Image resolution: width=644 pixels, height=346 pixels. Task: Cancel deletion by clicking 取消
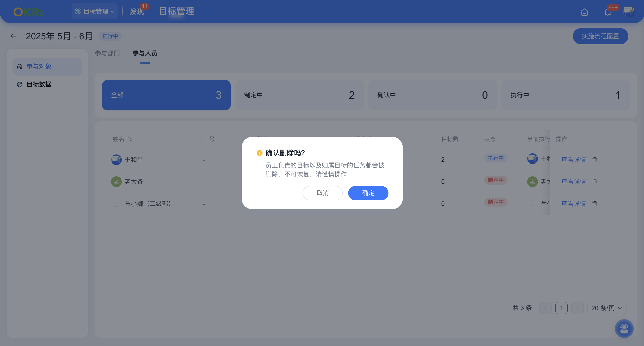pyautogui.click(x=322, y=193)
